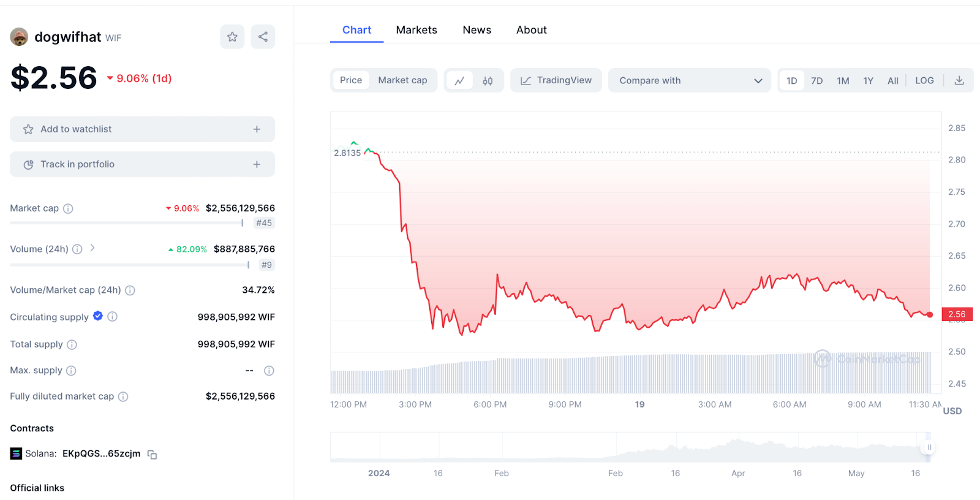Viewport: 980px width, 500px height.
Task: Open the Chart tab
Action: [356, 30]
